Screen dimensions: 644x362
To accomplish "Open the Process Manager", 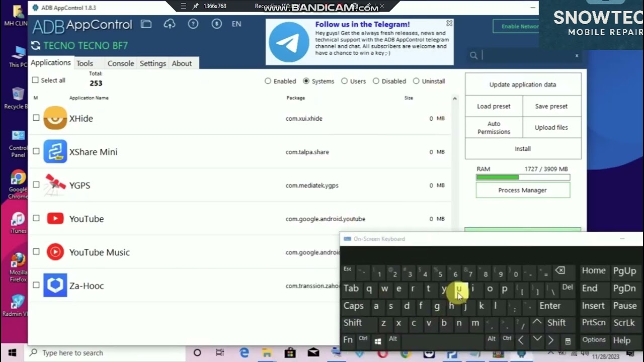I will click(x=523, y=190).
